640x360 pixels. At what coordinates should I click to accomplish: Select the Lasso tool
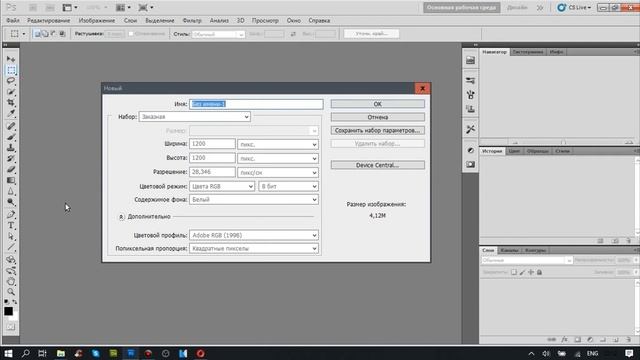pyautogui.click(x=11, y=81)
